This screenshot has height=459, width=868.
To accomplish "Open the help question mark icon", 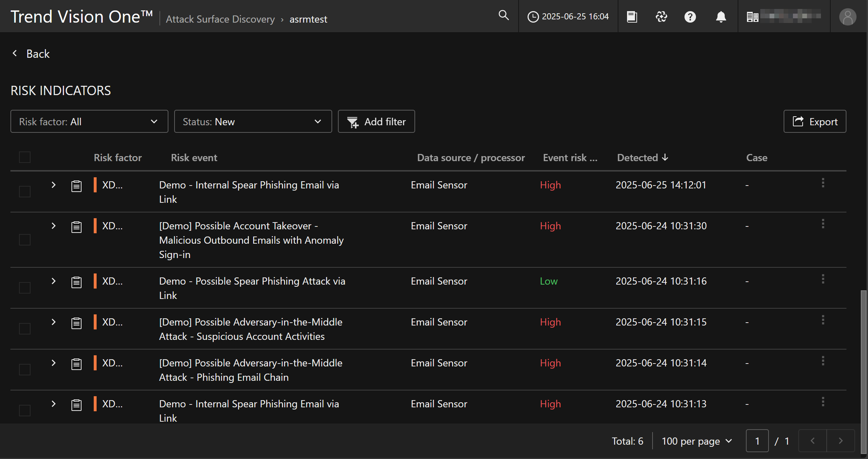I will tap(690, 17).
